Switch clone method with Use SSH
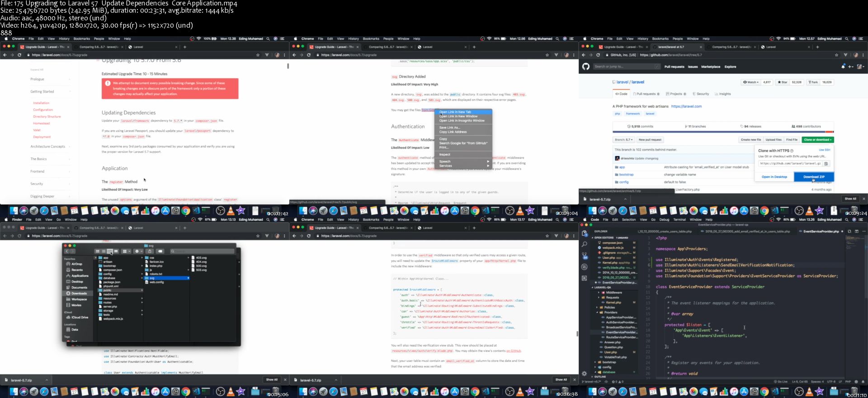 [x=825, y=150]
